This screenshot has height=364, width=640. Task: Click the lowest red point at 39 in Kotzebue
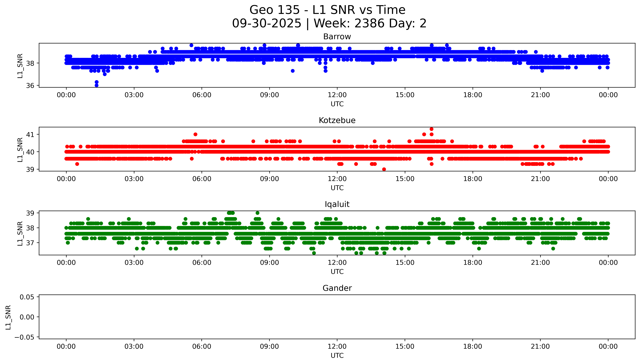tap(384, 169)
